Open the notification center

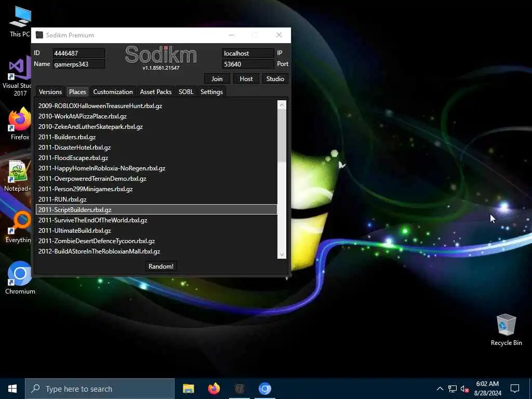(515, 389)
